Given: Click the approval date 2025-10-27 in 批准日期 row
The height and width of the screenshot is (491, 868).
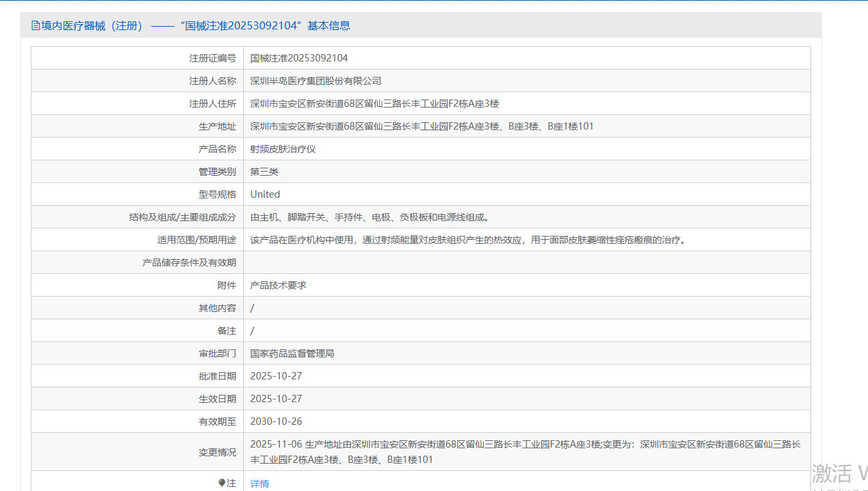Looking at the screenshot, I should point(276,376).
